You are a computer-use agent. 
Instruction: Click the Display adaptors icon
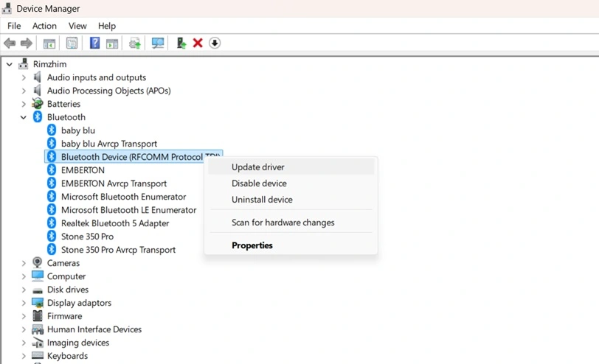click(38, 303)
